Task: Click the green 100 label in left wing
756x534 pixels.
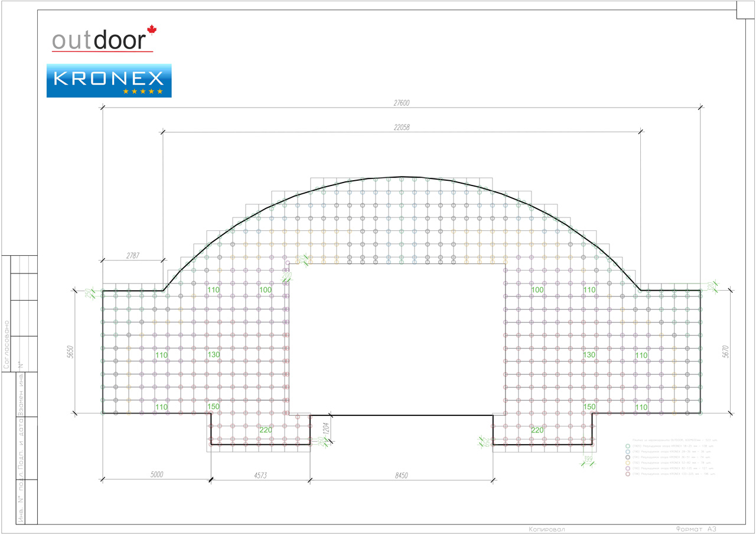Action: point(266,290)
